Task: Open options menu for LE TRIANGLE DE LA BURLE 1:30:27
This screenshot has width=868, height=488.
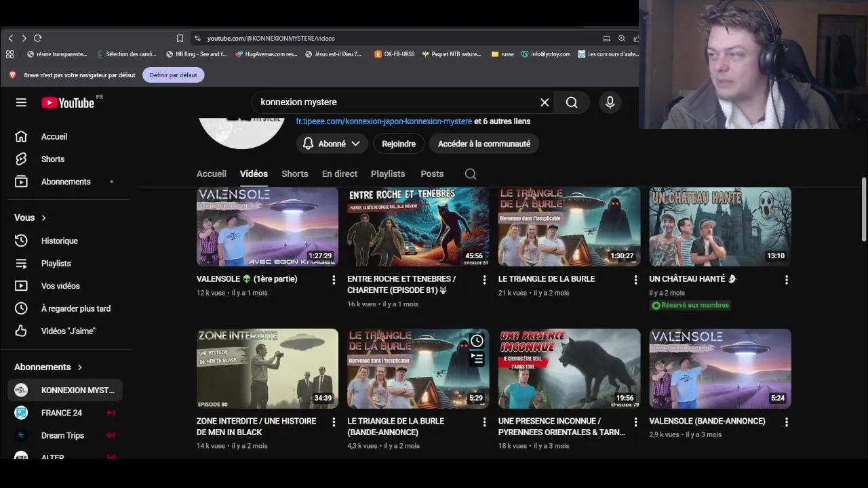Action: coord(635,280)
